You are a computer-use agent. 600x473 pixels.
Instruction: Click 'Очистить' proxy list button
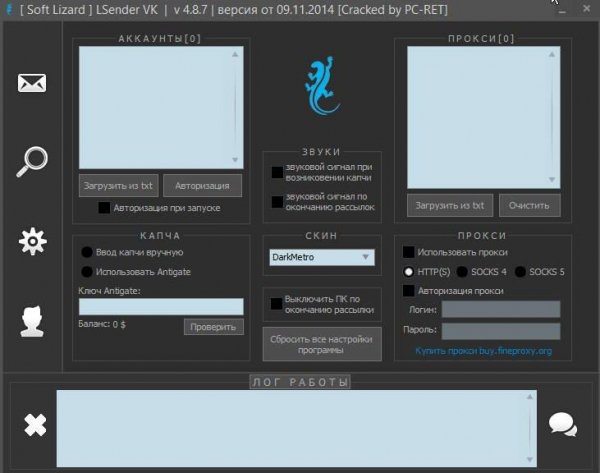click(x=530, y=206)
